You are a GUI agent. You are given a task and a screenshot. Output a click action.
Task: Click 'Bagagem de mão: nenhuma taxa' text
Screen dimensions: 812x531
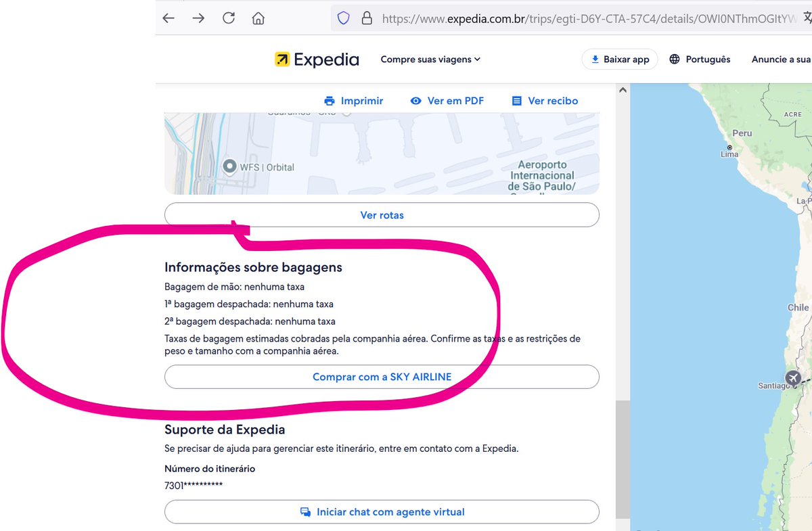click(x=234, y=287)
